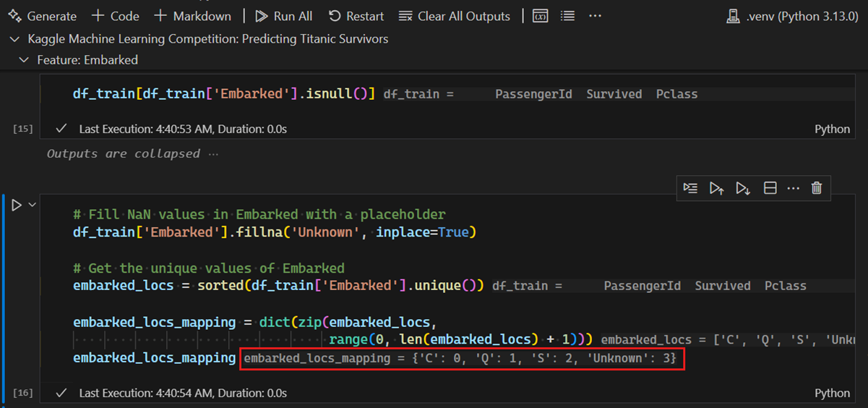This screenshot has height=408, width=868.
Task: Collapse the Kaggle Machine Learning Competition section
Action: point(14,39)
